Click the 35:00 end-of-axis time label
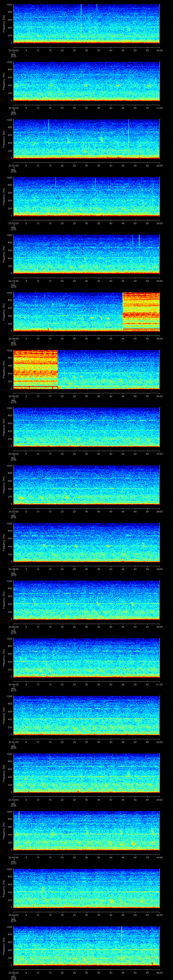Screen dimensions: 173x980 point(160,339)
